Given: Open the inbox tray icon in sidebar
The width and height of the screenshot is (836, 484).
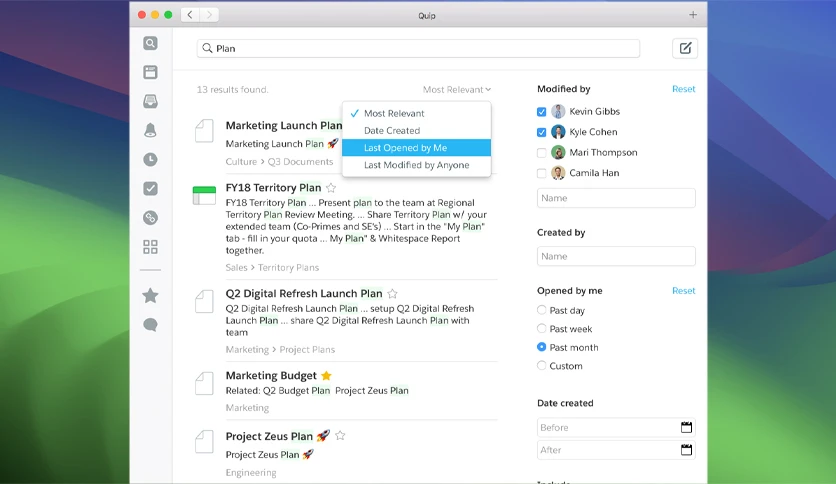Looking at the screenshot, I should [150, 101].
